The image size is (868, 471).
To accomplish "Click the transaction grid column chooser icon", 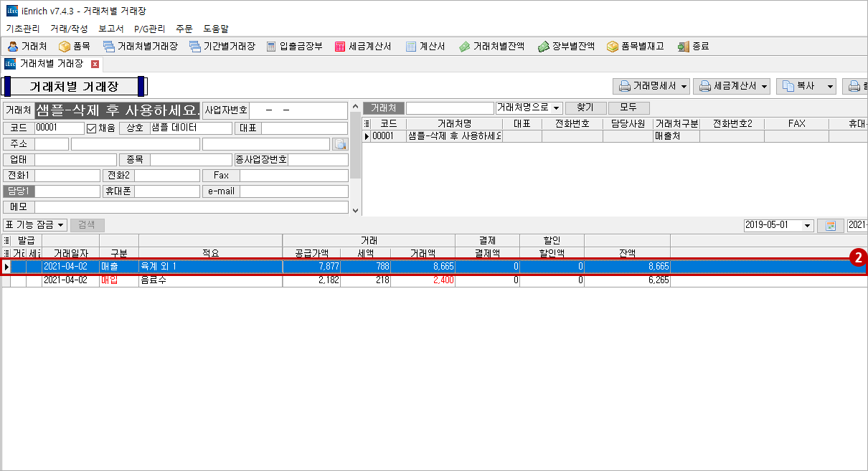I will point(6,240).
